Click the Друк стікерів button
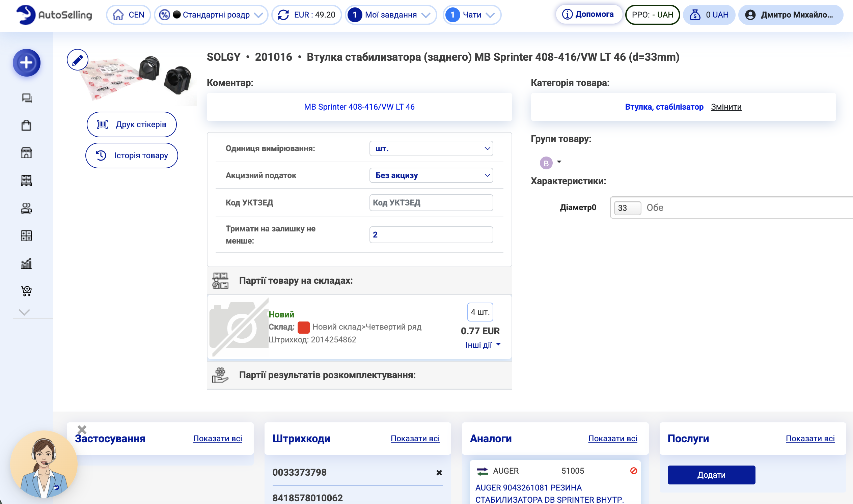This screenshot has height=504, width=853. coord(132,124)
